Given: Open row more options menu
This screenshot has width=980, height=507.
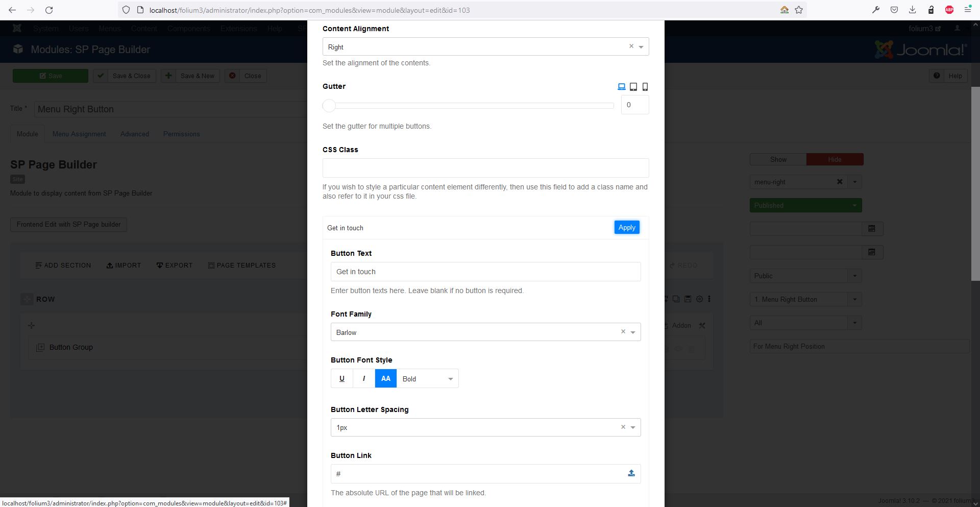Looking at the screenshot, I should point(709,299).
